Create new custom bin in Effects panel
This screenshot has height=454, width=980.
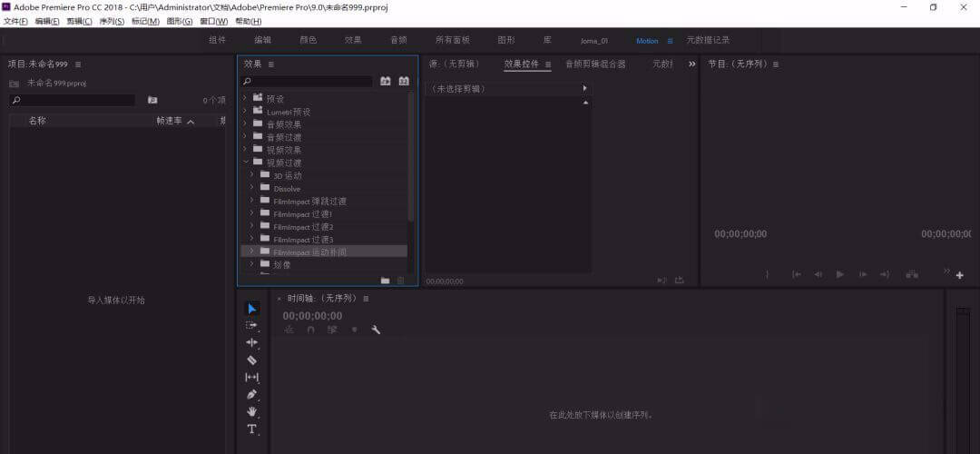point(385,281)
